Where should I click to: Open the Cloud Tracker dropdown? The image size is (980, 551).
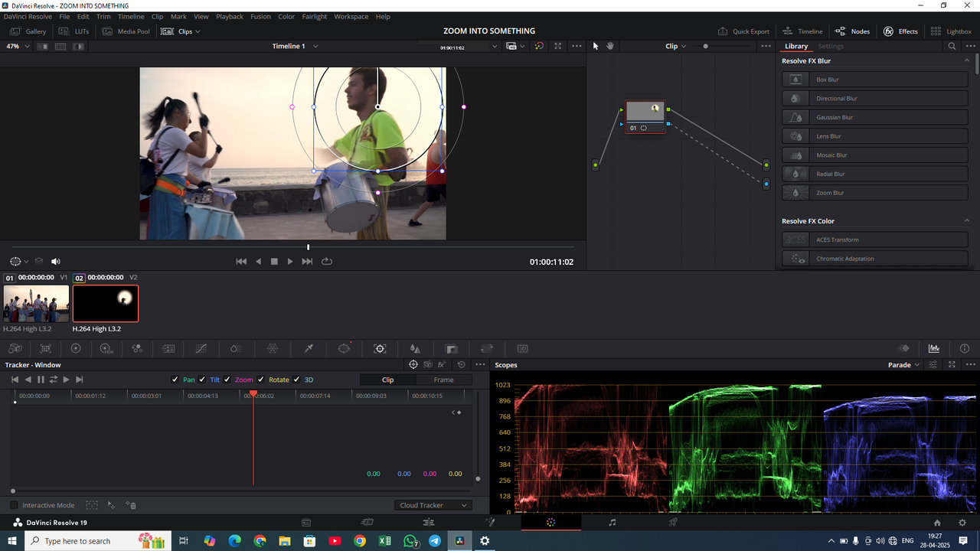[433, 505]
